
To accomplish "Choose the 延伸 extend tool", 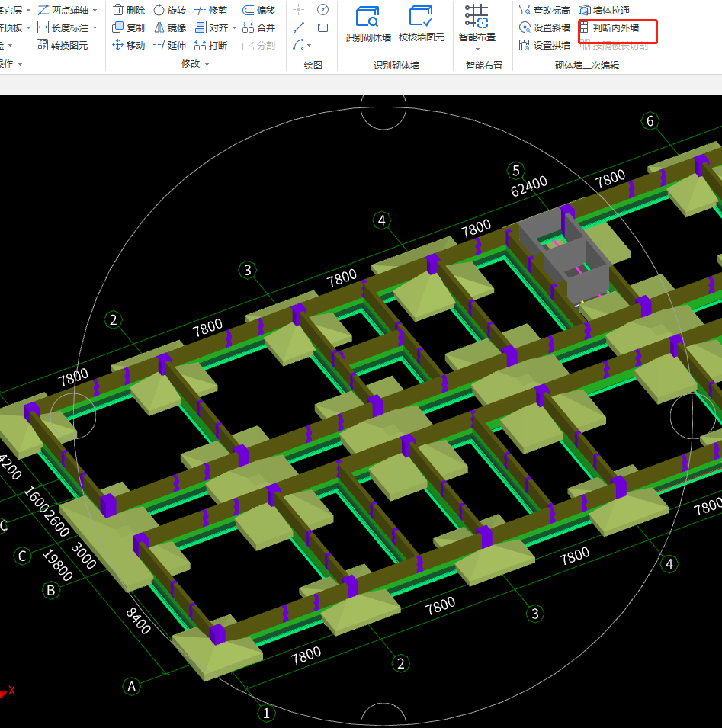I will [x=169, y=45].
